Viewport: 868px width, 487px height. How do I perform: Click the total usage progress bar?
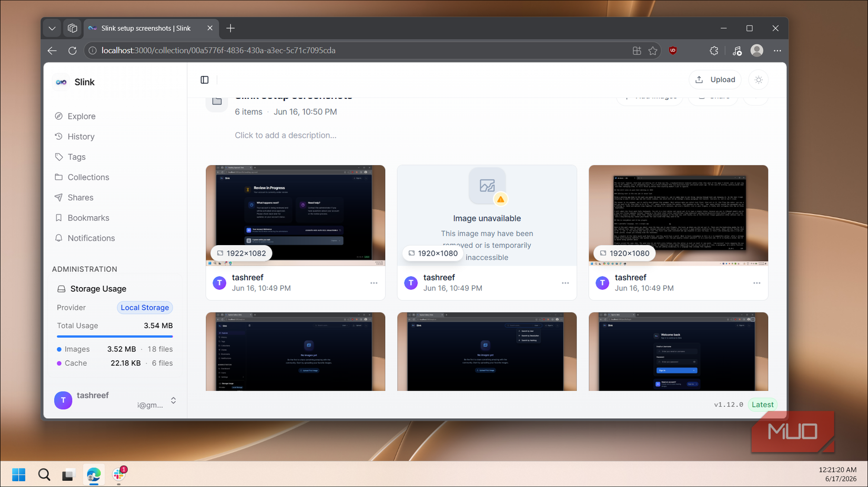pyautogui.click(x=115, y=337)
